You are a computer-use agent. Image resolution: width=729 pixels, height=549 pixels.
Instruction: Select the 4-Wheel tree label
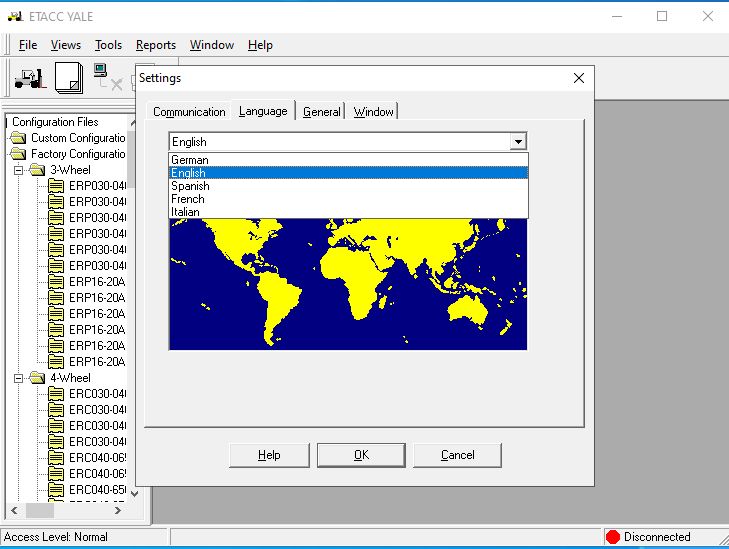pyautogui.click(x=71, y=378)
